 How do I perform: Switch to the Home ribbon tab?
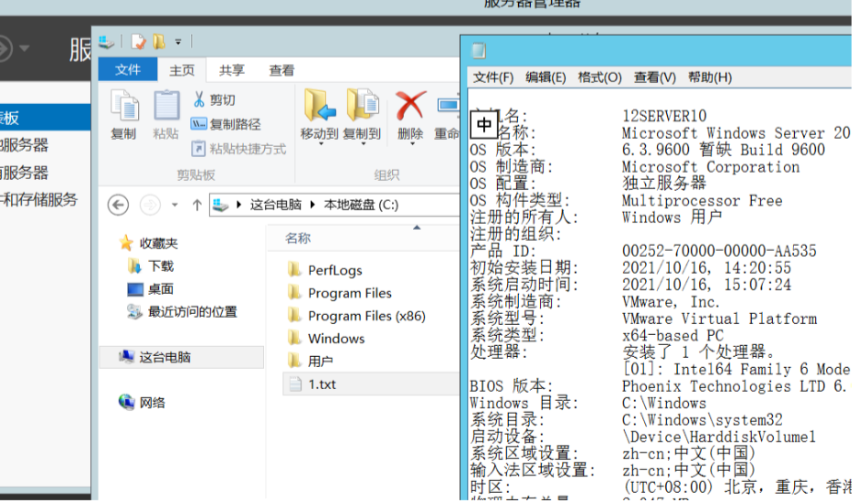point(182,70)
